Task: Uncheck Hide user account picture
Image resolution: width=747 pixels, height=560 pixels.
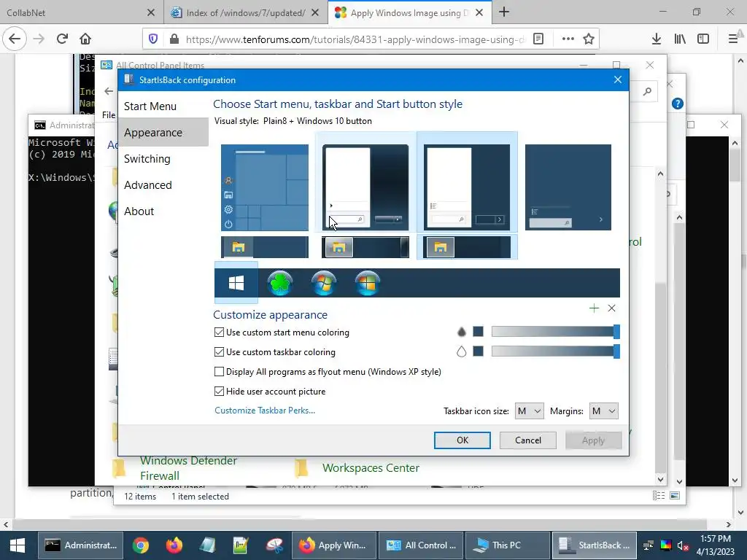Action: (219, 392)
